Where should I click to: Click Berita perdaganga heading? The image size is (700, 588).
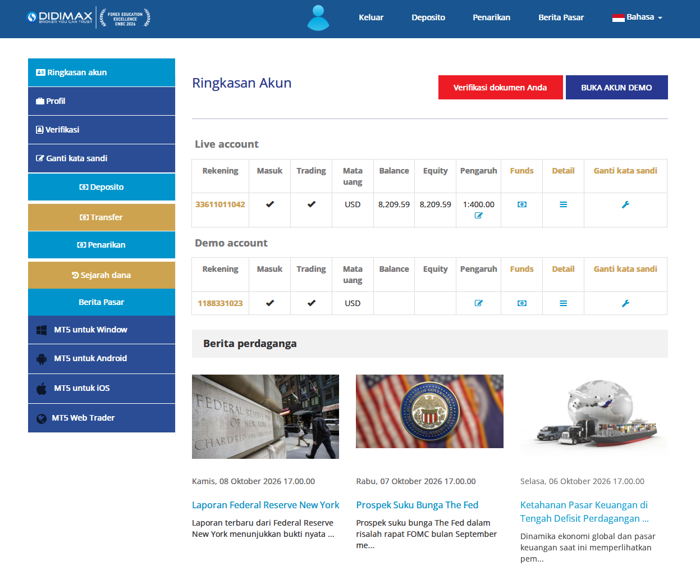tap(250, 344)
